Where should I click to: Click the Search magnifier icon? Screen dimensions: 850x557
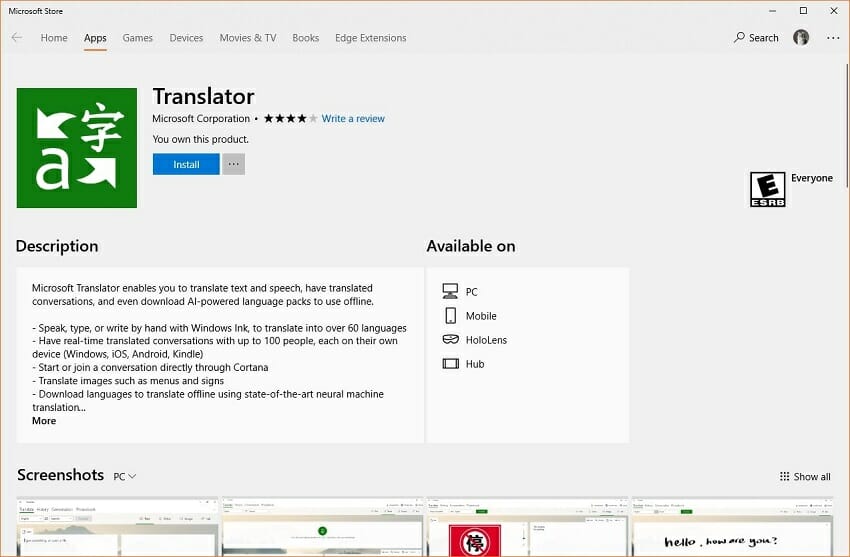(740, 38)
